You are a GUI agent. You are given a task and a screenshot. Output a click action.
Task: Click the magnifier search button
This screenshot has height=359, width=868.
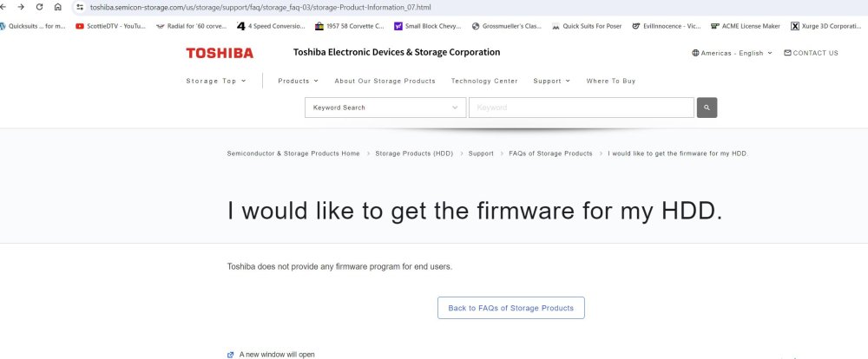[707, 108]
